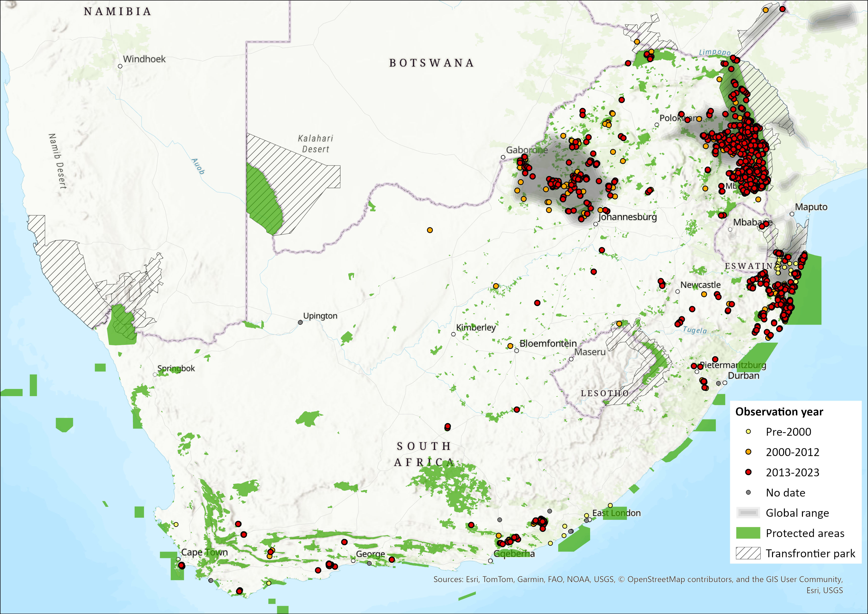Click the Transfrontier park hatched legend symbol
Image resolution: width=868 pixels, height=614 pixels.
pyautogui.click(x=748, y=554)
